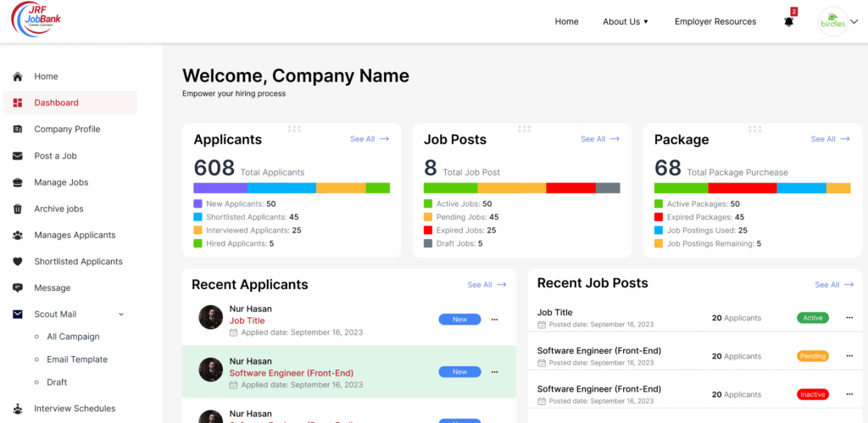Image resolution: width=868 pixels, height=423 pixels.
Task: Click See All in Job Posts card
Action: point(599,139)
